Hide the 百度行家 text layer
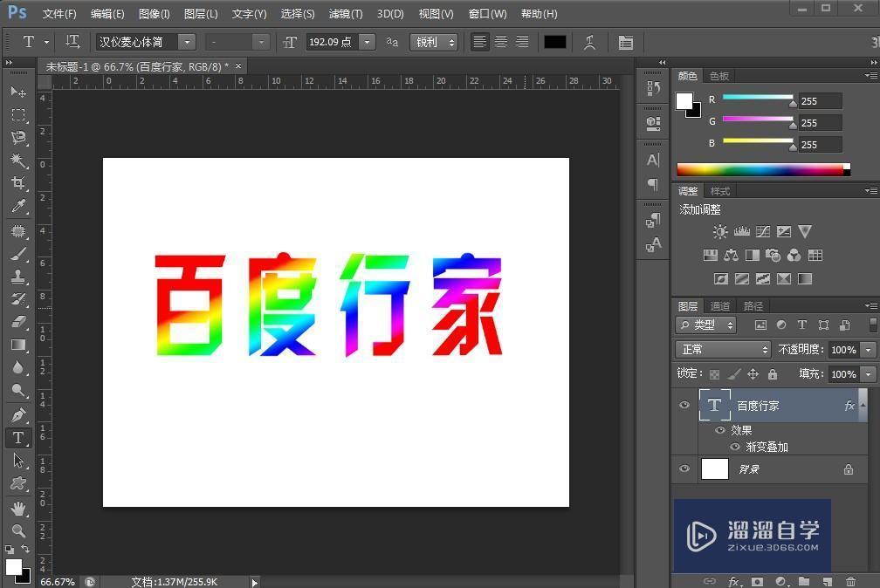The image size is (880, 588). pos(684,405)
